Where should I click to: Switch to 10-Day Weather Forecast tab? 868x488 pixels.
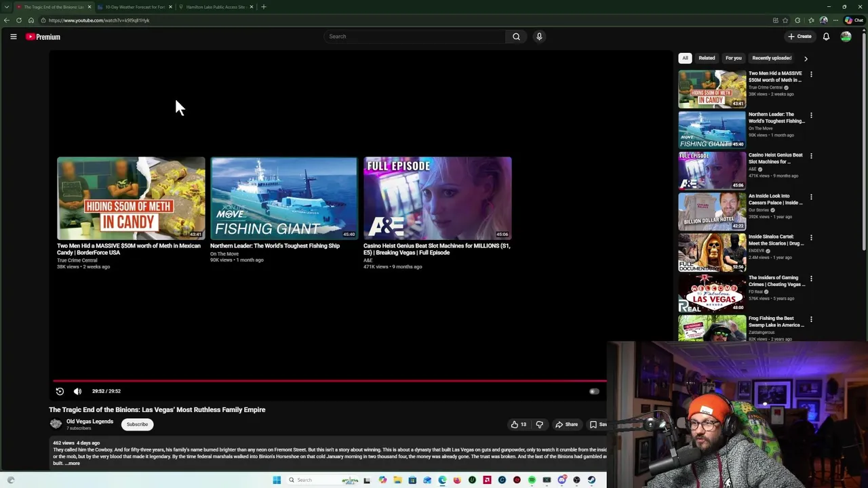[x=134, y=7]
